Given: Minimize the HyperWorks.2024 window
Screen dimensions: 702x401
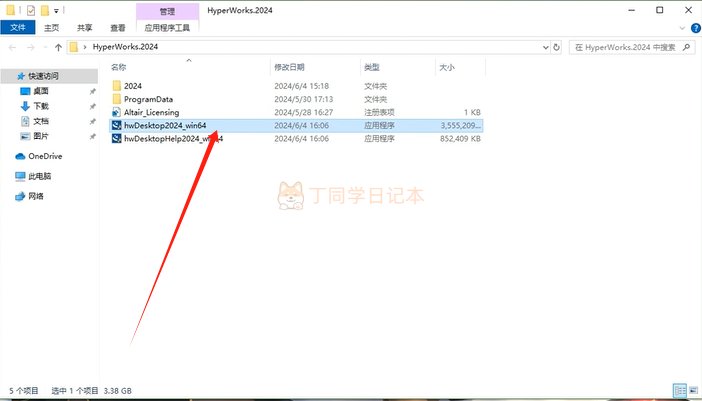Looking at the screenshot, I should tap(632, 10).
